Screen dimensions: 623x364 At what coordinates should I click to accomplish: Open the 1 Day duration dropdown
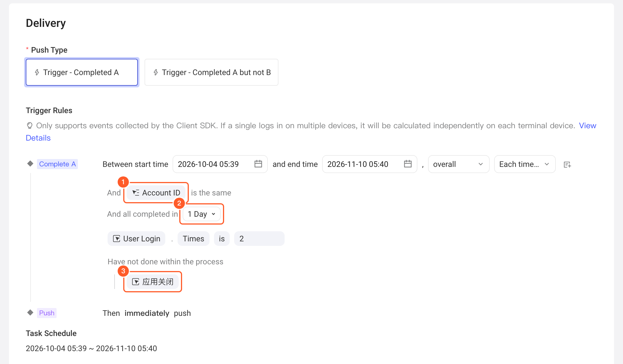tap(202, 214)
